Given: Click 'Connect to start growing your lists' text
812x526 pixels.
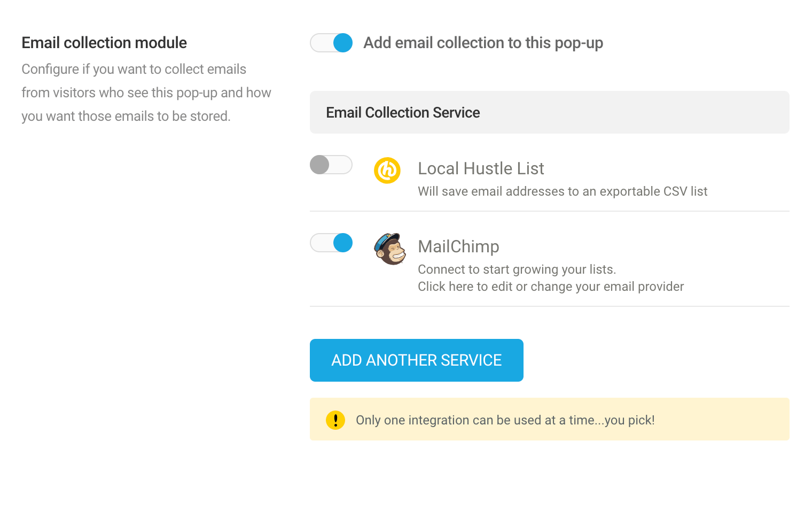Looking at the screenshot, I should (x=517, y=269).
